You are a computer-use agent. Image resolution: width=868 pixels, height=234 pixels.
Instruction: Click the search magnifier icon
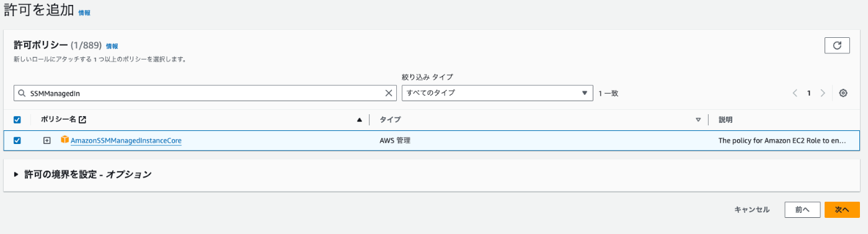22,93
